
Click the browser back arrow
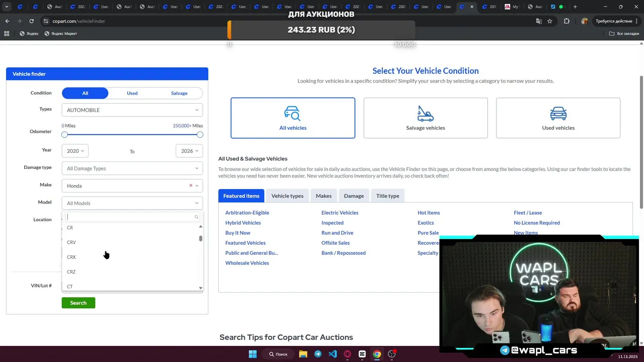[7, 21]
